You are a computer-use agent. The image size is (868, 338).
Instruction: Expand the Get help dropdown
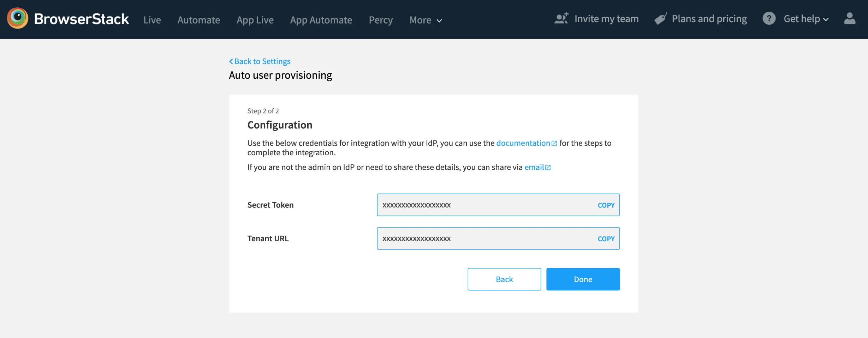coord(806,19)
